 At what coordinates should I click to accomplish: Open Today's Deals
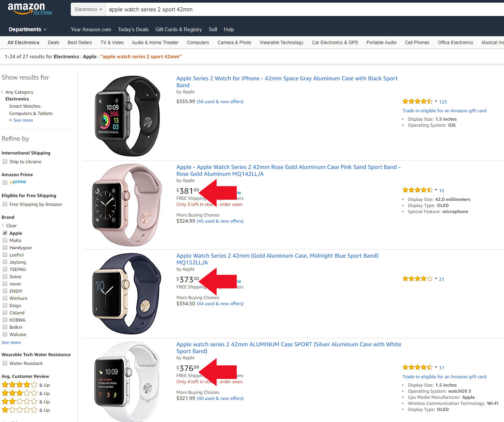click(133, 29)
